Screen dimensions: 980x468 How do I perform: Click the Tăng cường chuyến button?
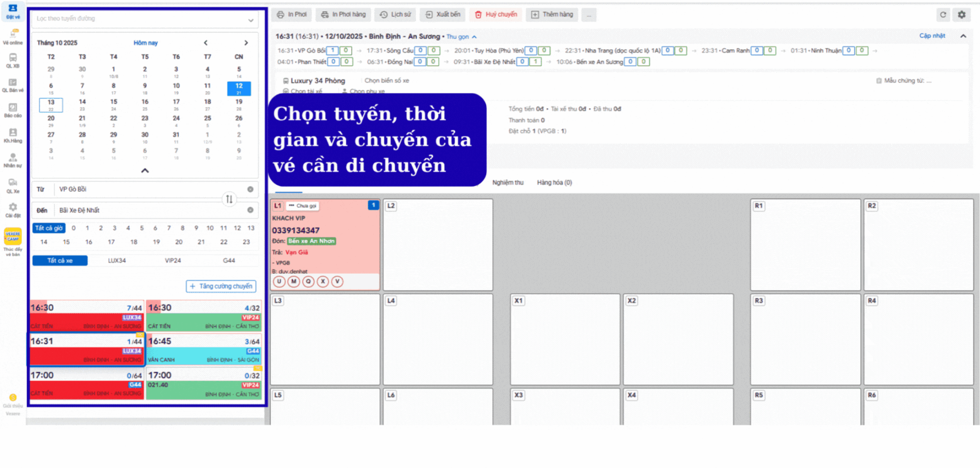(221, 286)
